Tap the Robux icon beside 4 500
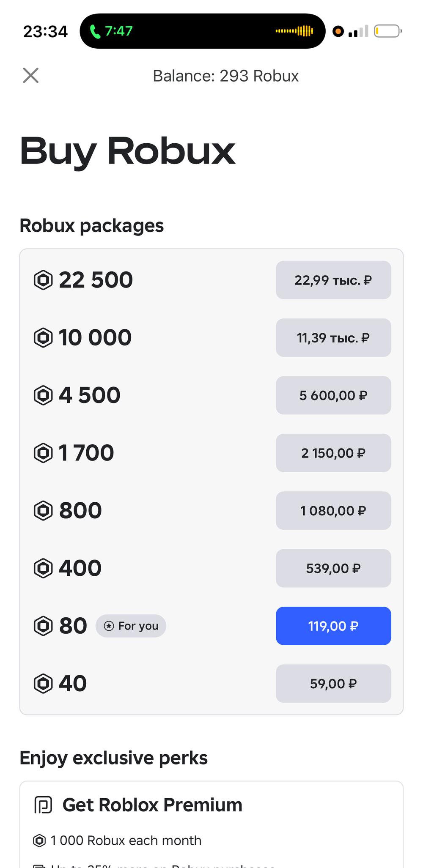423x868 pixels. coord(43,395)
